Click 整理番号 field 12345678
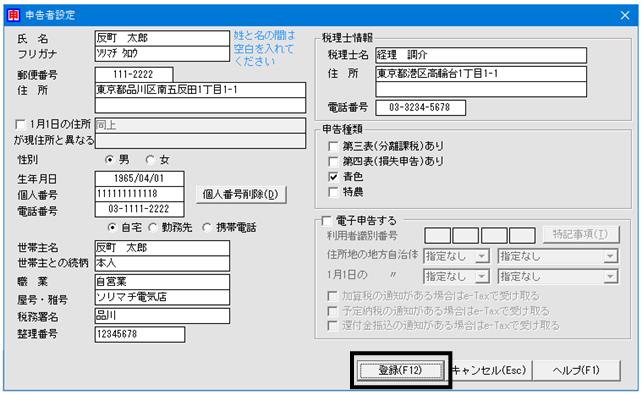 click(x=140, y=334)
